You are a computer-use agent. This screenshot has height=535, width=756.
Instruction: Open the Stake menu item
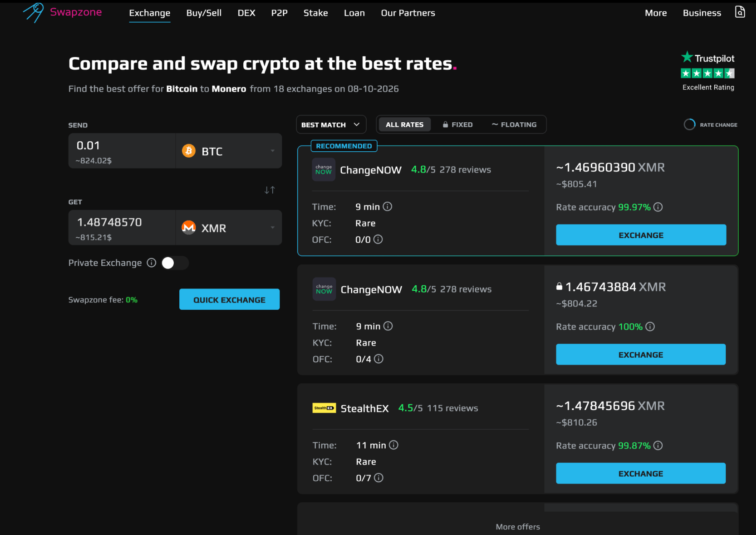316,13
